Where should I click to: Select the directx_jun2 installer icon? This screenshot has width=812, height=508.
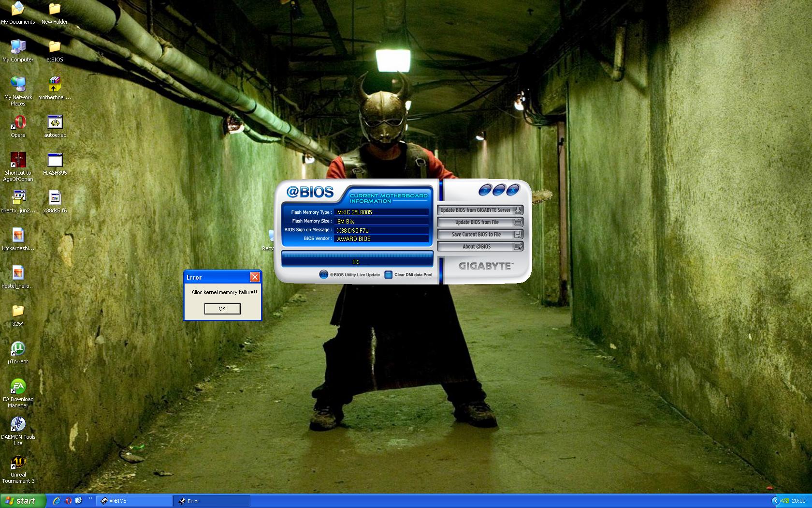point(18,202)
